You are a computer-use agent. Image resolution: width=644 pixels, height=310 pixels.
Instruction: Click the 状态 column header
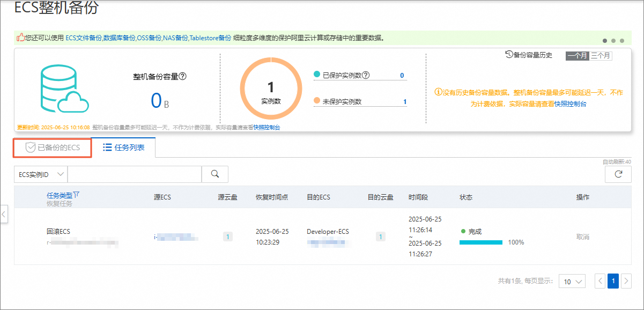[x=466, y=197]
